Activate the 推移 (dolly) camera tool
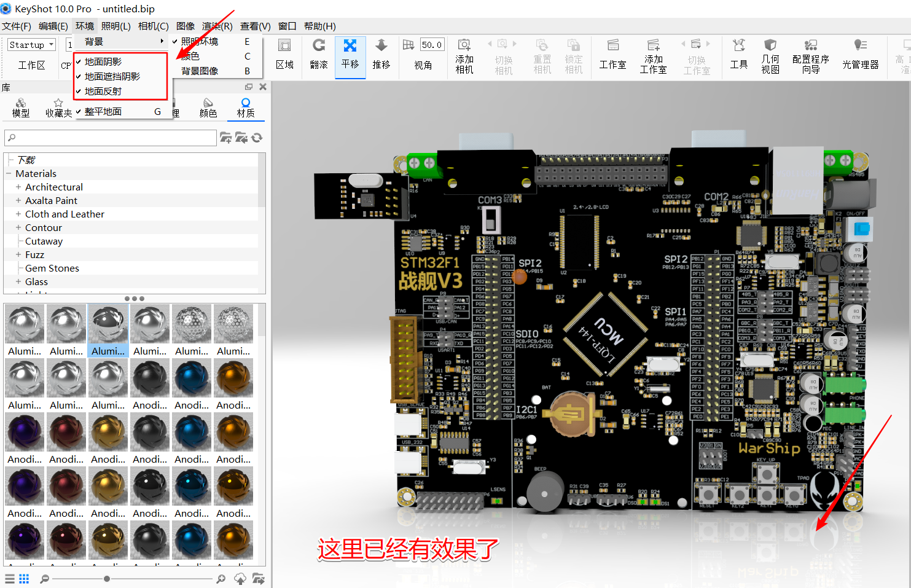The width and height of the screenshot is (911, 588). pos(381,54)
